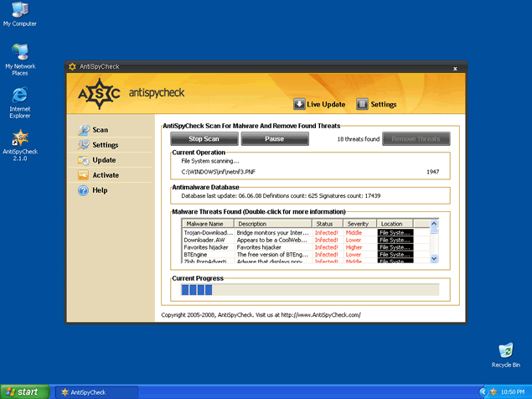Pause the running scan
The height and width of the screenshot is (399, 532).
[274, 139]
